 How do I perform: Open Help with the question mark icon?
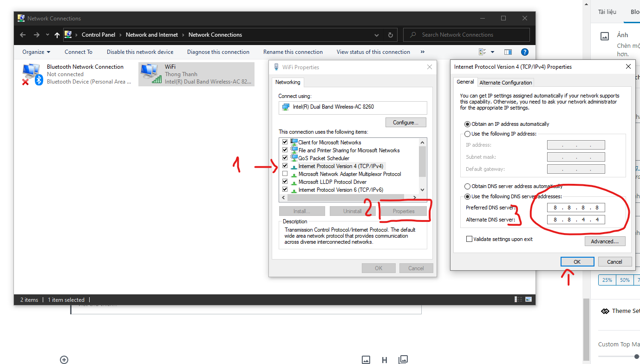[x=525, y=52]
